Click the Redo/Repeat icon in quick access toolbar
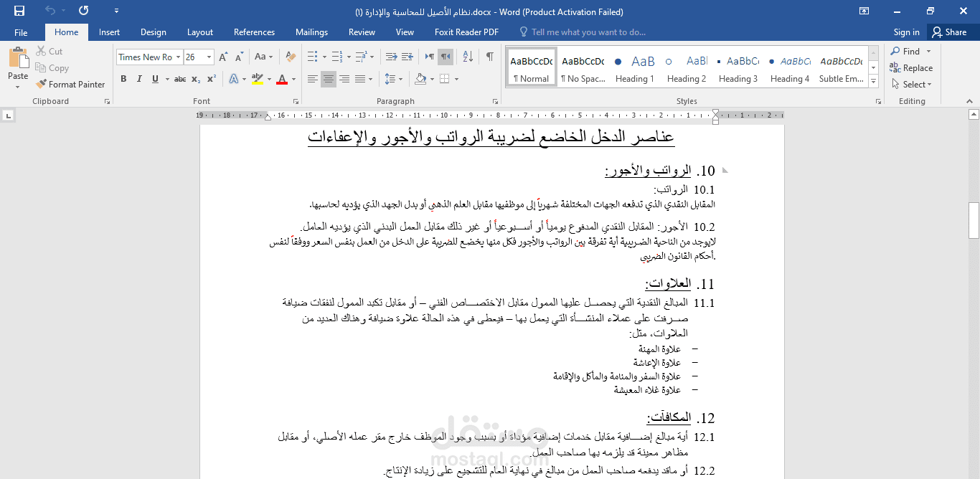The height and width of the screenshot is (479, 980). 84,11
